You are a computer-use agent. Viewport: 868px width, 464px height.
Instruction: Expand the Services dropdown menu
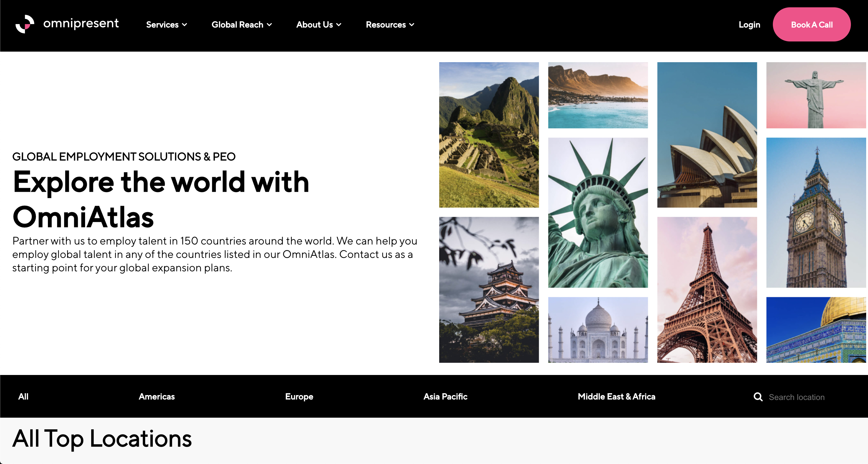click(x=167, y=25)
